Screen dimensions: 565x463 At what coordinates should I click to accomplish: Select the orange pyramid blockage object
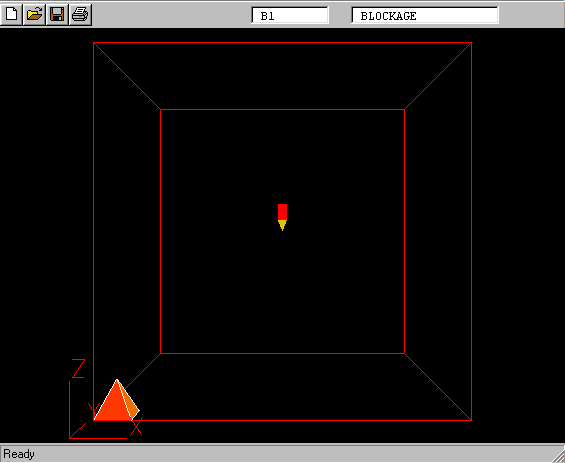(x=116, y=400)
